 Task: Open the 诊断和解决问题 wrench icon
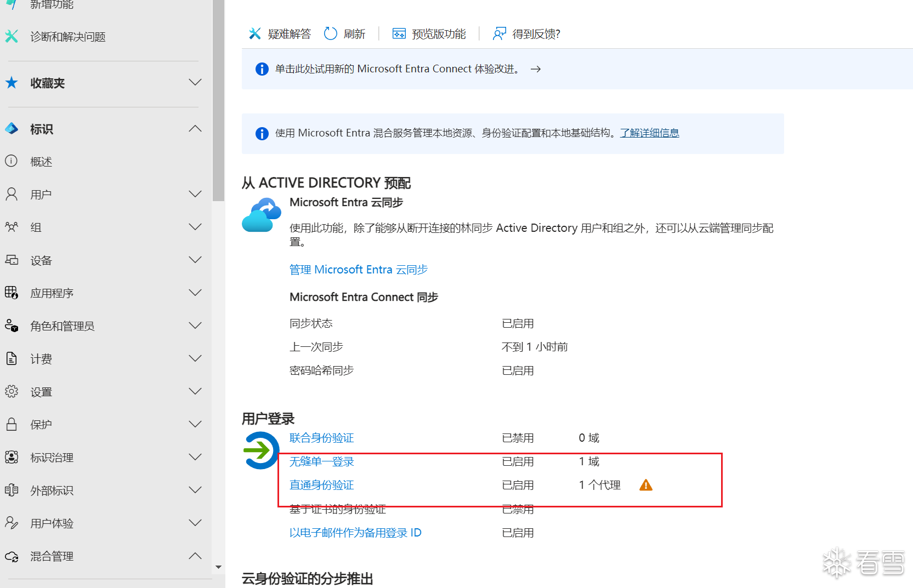click(x=12, y=36)
